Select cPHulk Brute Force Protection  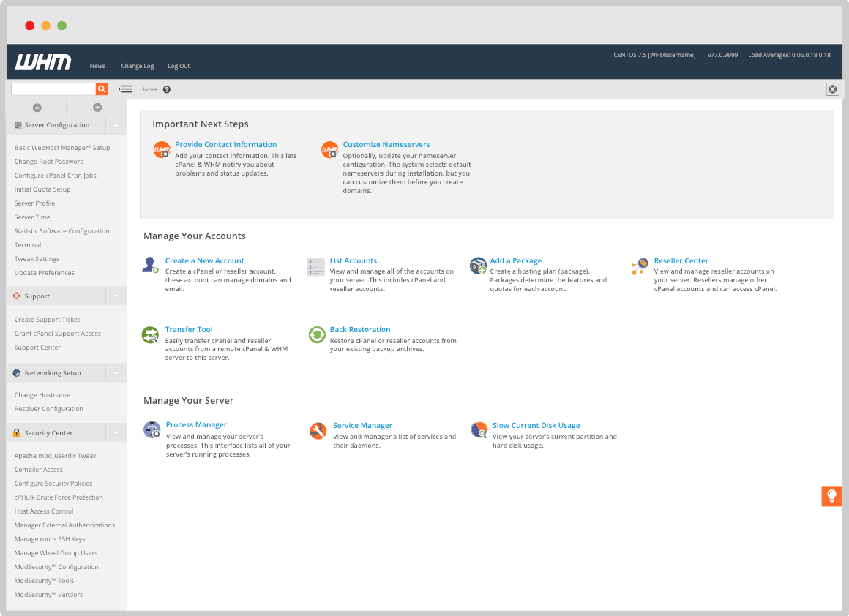click(x=59, y=497)
